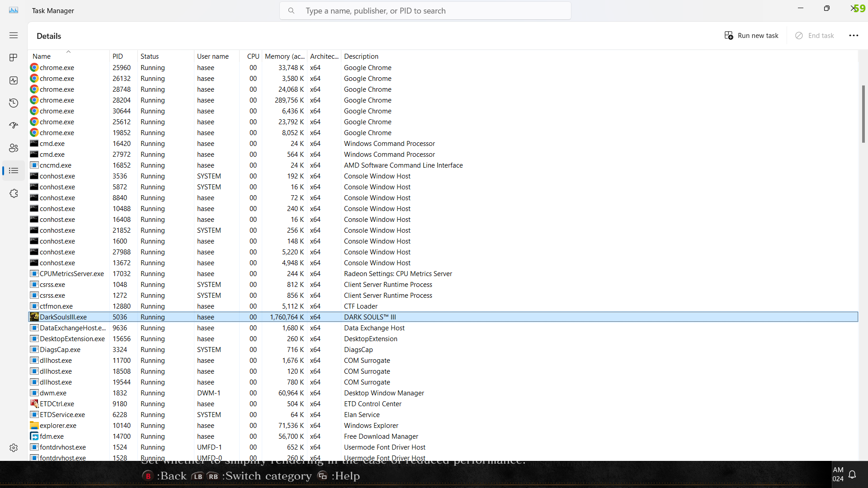Click the process search input field
Image resolution: width=868 pixels, height=488 pixels.
[425, 11]
